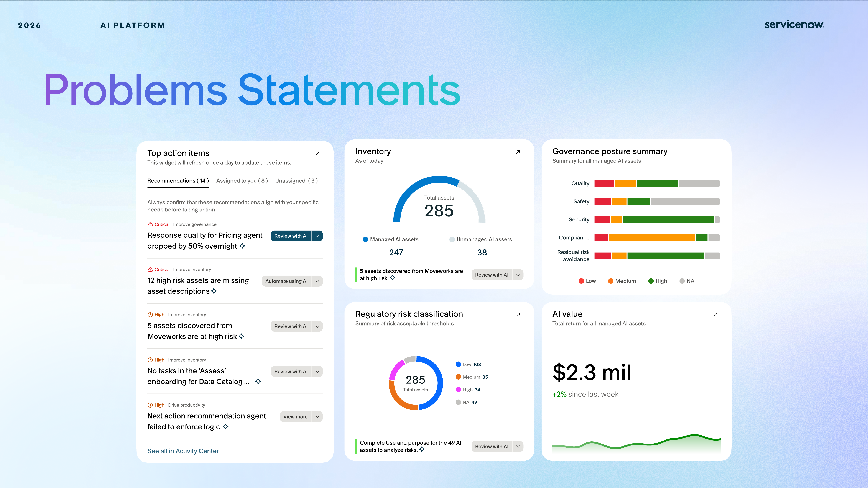Click the 'AI PLATFORM' header label
The width and height of the screenshot is (868, 488).
tap(132, 26)
